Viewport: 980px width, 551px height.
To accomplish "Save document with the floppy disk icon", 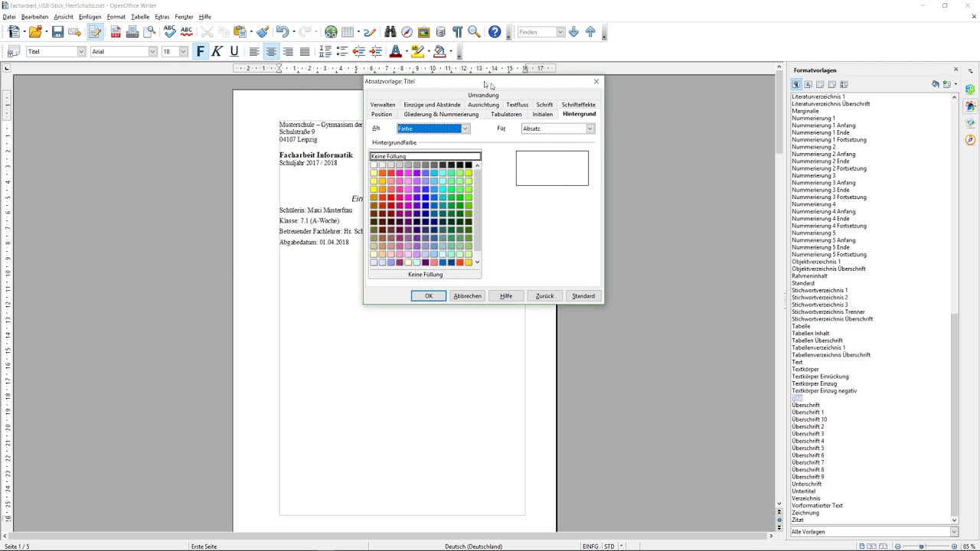I will coord(57,32).
